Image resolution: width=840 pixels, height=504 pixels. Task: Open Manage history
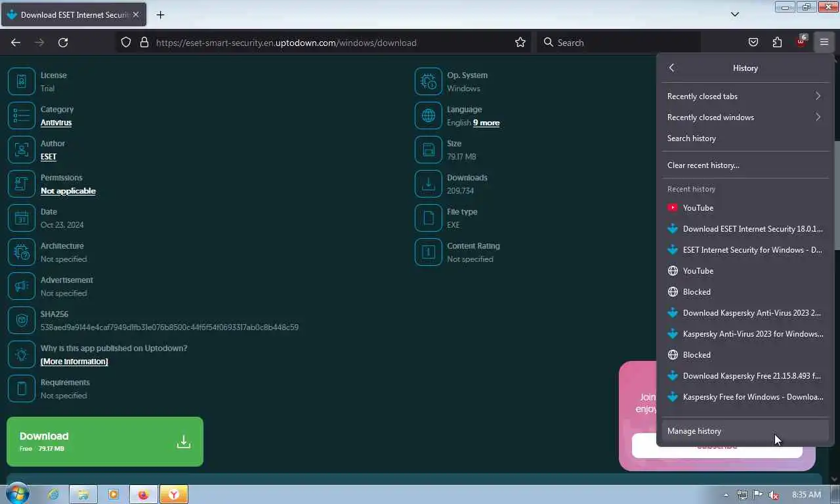pyautogui.click(x=745, y=431)
